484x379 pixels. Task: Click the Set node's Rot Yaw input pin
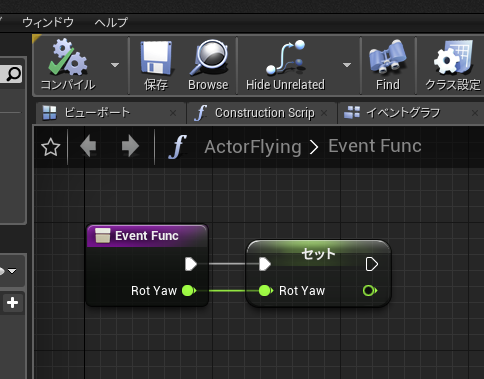tap(266, 290)
